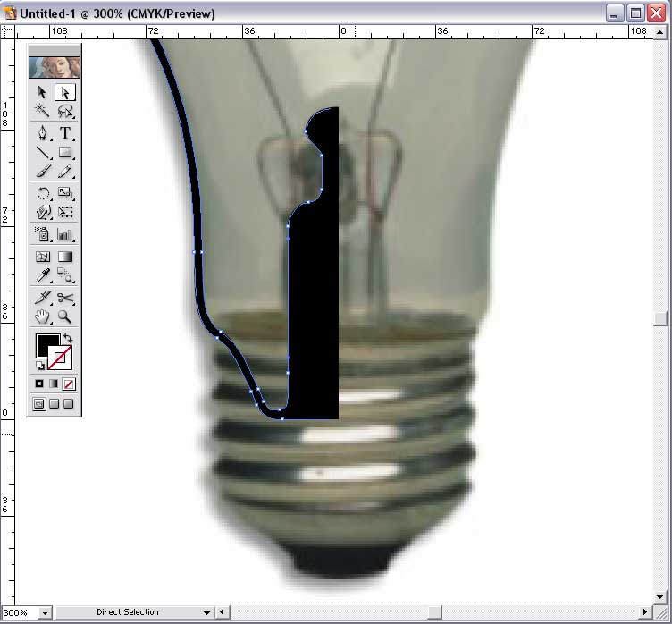
Task: Click the vertical scrollbar up arrow
Action: [660, 32]
